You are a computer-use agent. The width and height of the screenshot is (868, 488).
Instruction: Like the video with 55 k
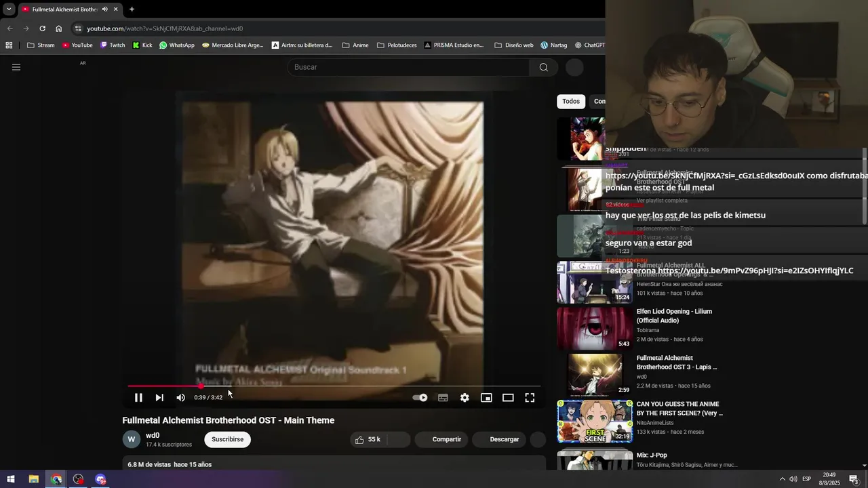pyautogui.click(x=367, y=439)
